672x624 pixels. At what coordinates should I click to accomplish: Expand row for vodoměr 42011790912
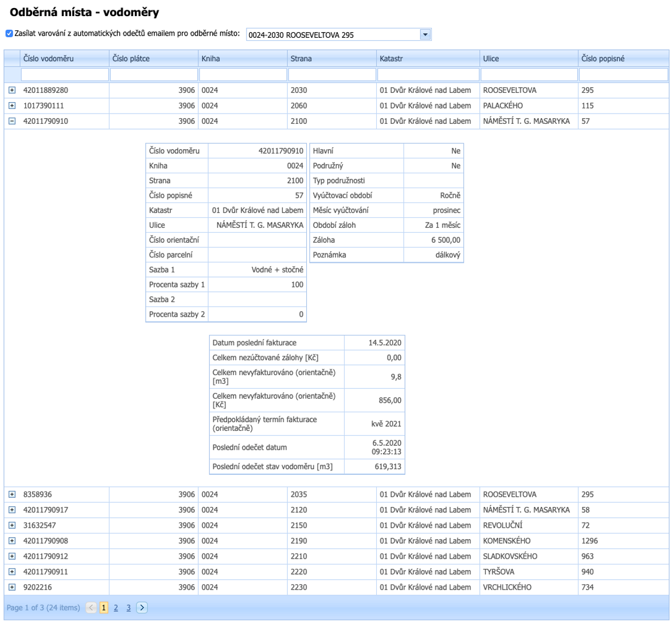point(11,556)
